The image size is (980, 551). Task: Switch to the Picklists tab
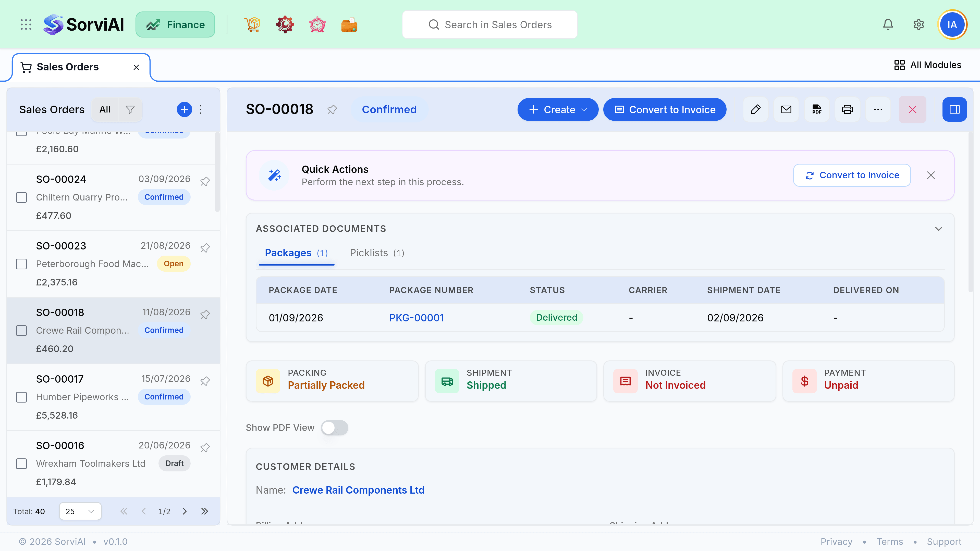click(377, 253)
